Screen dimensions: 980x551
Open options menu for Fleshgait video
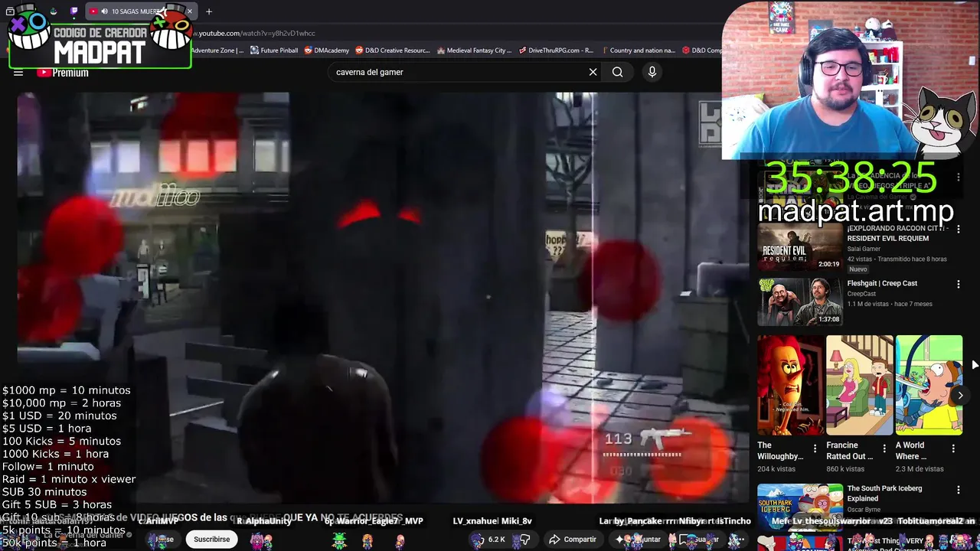click(x=958, y=285)
